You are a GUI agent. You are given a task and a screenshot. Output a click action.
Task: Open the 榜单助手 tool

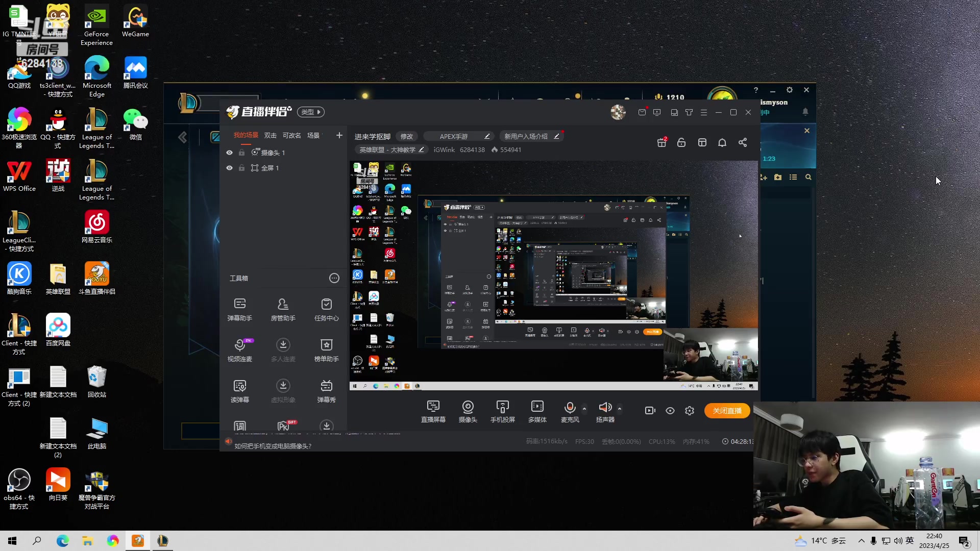point(326,350)
